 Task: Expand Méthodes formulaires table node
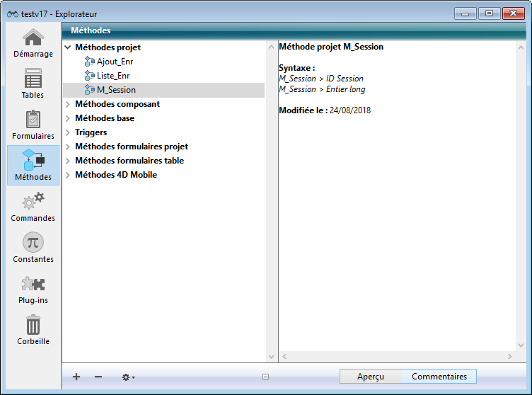pos(68,161)
